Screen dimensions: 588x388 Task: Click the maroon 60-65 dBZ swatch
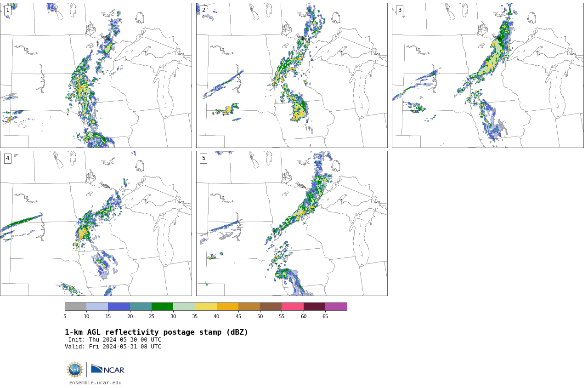click(x=314, y=307)
